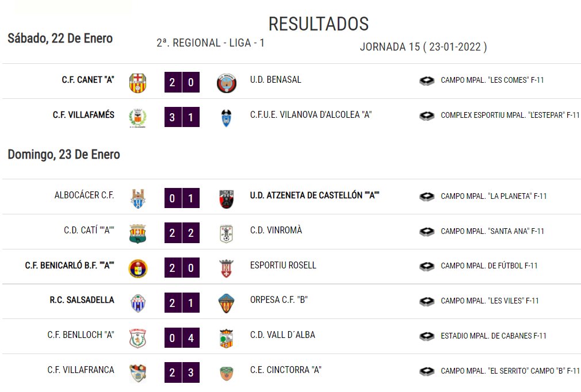Open the R.C. Salsadella team name
Image resolution: width=581 pixels, height=392 pixels.
pyautogui.click(x=82, y=300)
